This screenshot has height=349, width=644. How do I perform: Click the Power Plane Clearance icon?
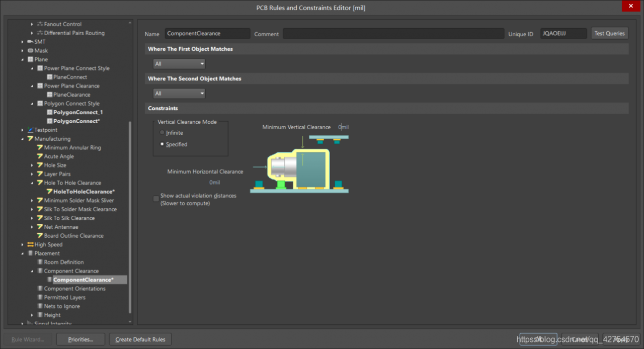click(x=40, y=86)
